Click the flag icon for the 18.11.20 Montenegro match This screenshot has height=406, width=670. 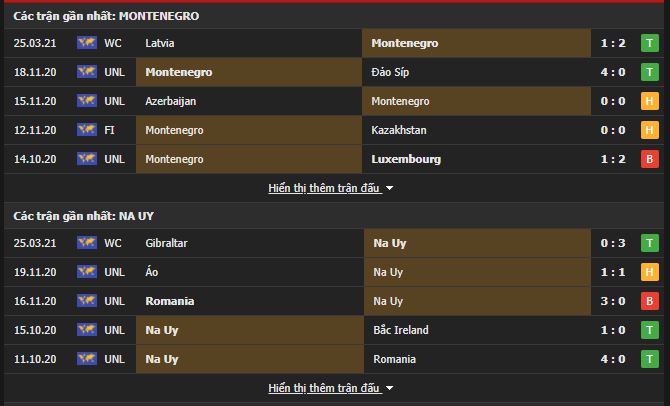coord(87,72)
